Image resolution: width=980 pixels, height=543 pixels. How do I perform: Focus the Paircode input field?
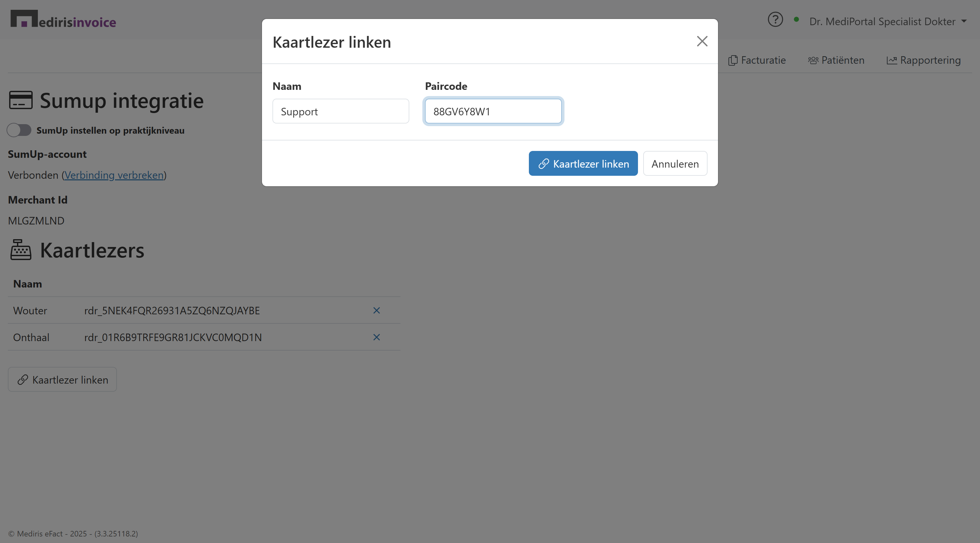tap(493, 111)
